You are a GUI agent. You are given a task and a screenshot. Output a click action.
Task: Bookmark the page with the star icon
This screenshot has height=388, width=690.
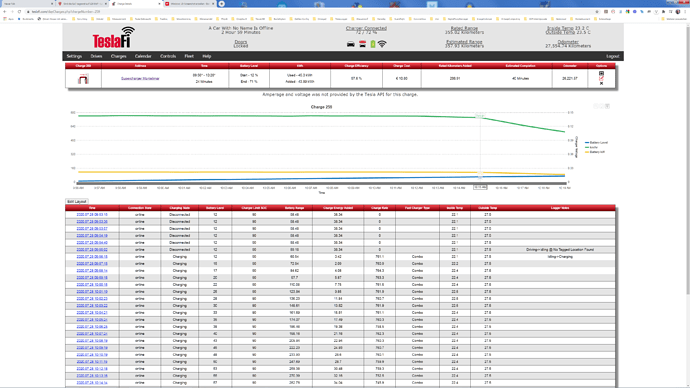pyautogui.click(x=597, y=11)
